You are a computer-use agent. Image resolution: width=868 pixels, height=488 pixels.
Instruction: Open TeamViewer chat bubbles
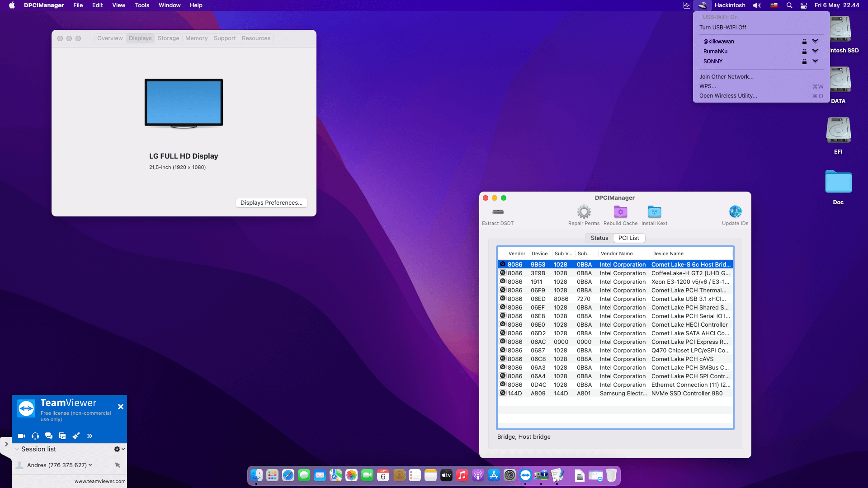[49, 436]
